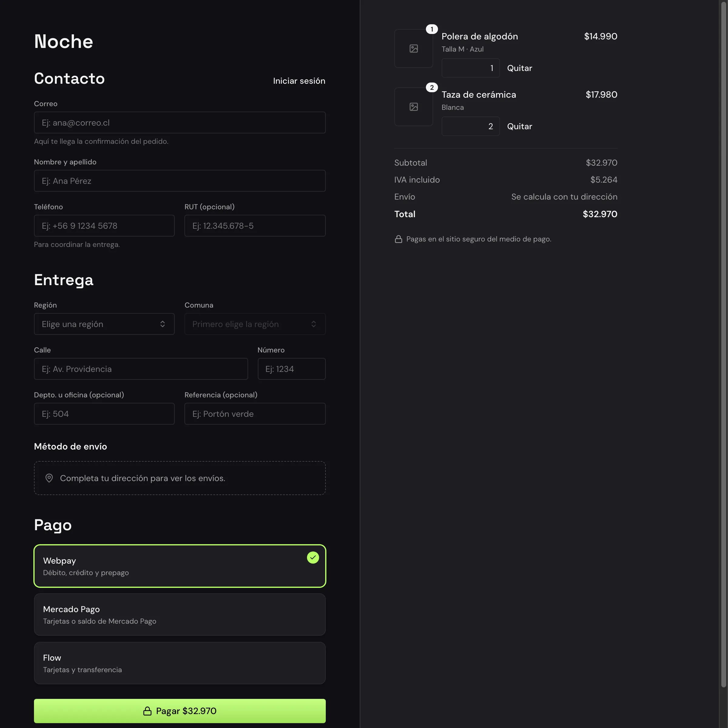Click the green check icon on Webpay

pos(313,557)
